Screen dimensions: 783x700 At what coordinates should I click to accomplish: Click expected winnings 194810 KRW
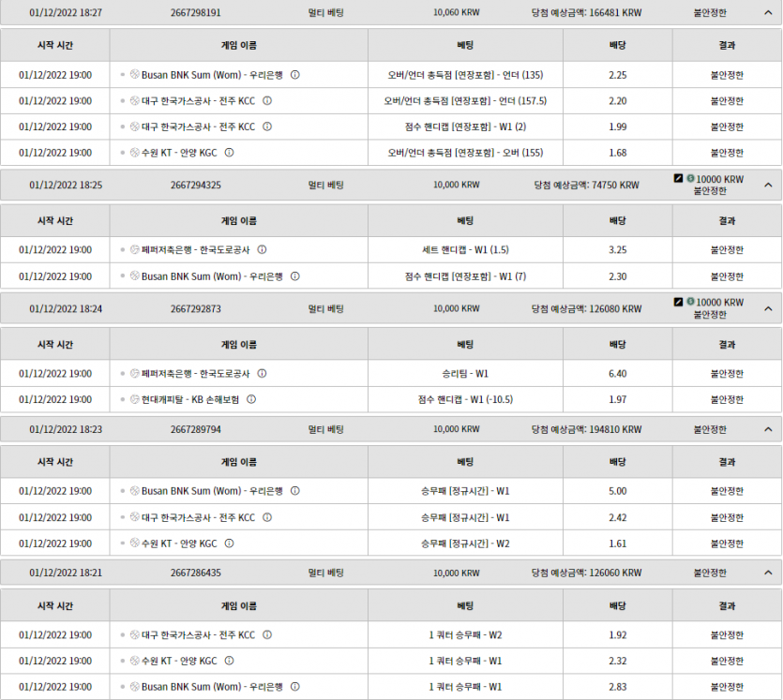[586, 429]
